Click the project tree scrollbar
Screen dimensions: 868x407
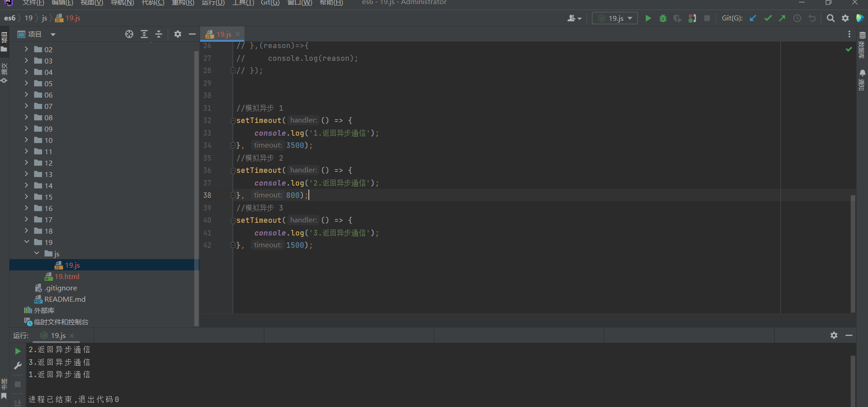(196, 188)
